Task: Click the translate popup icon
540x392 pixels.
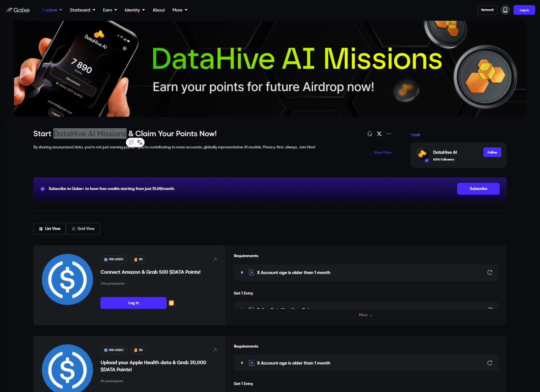Action: pyautogui.click(x=140, y=142)
